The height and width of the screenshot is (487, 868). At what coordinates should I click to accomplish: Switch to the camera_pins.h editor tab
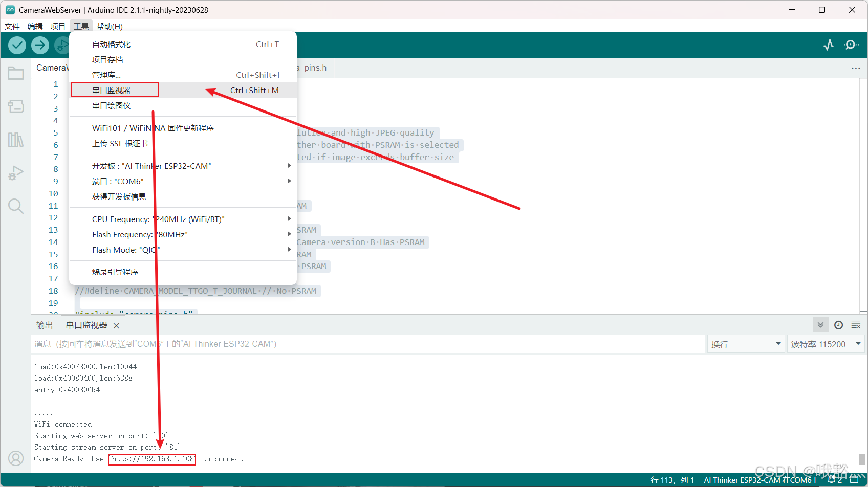311,68
